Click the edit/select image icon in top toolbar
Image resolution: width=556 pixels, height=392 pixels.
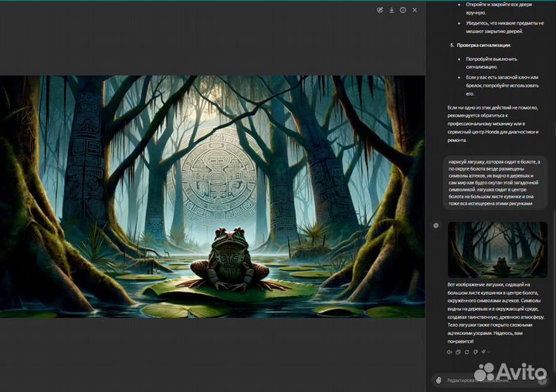380,10
